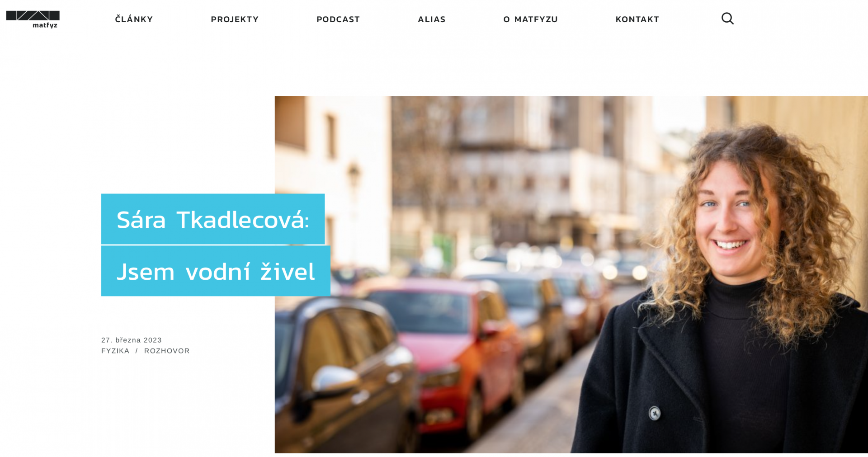Select PODCAST in the navigation

338,19
